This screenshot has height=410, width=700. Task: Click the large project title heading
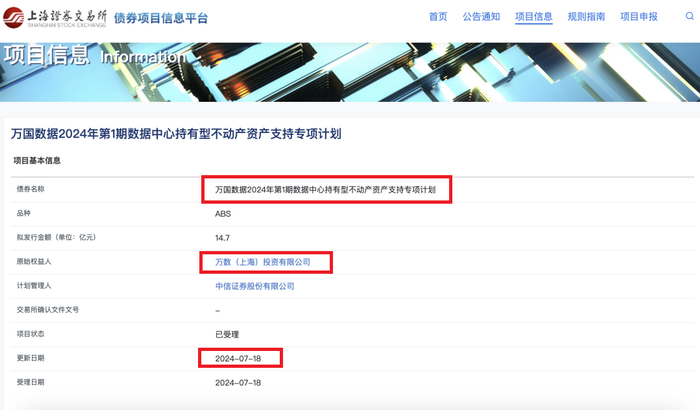point(176,134)
